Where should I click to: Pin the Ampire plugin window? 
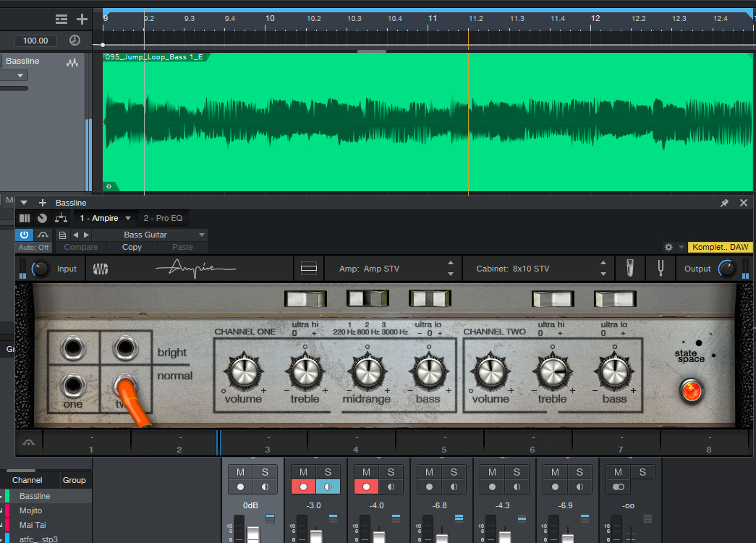point(724,203)
